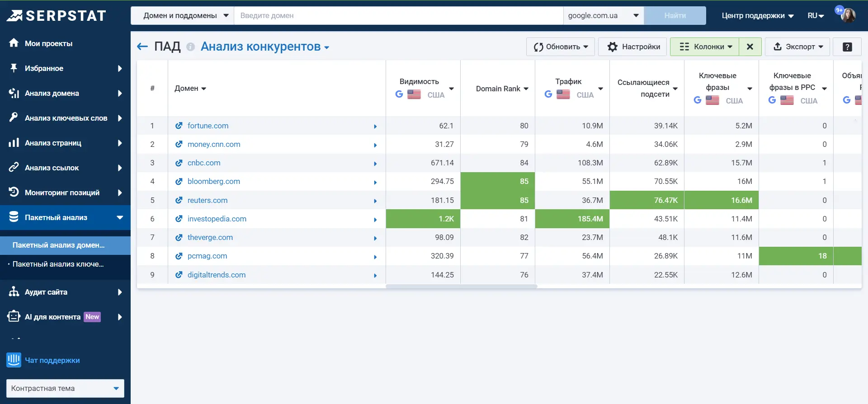Click the Анализ ссылок chain icon
This screenshot has height=404, width=868.
[x=14, y=167]
